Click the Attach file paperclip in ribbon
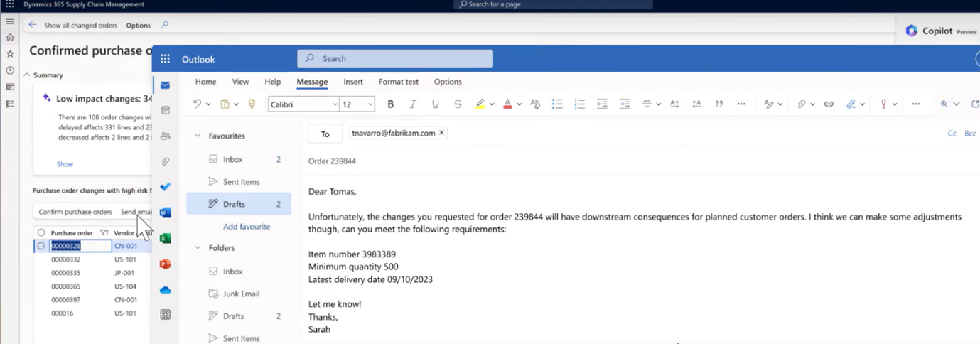The image size is (980, 344). click(x=801, y=104)
